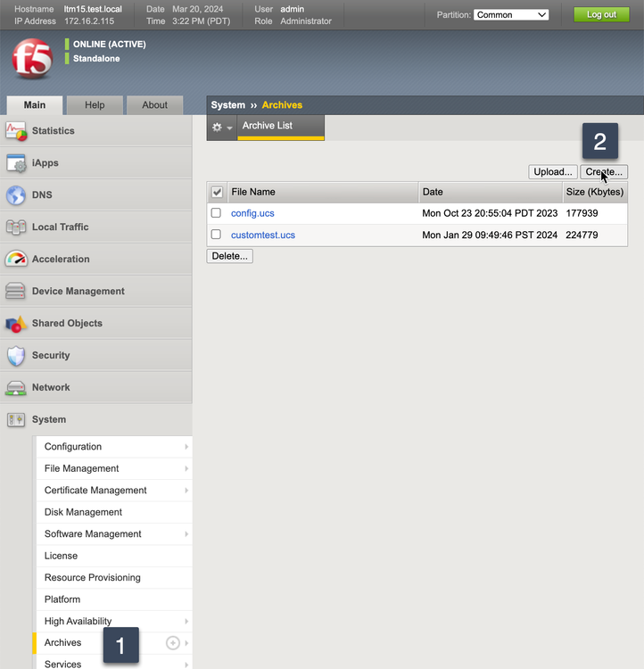The image size is (644, 669).
Task: Open the Local Traffic menu section
Action: [96, 227]
